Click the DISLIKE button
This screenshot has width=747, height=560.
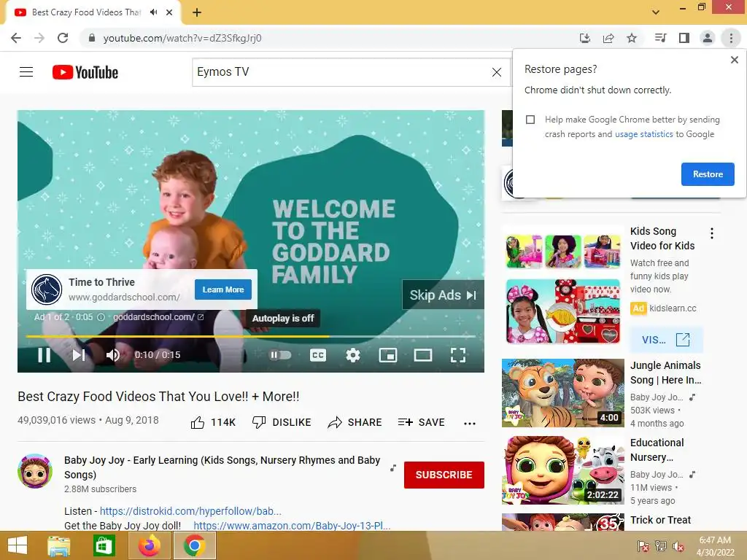pos(282,422)
